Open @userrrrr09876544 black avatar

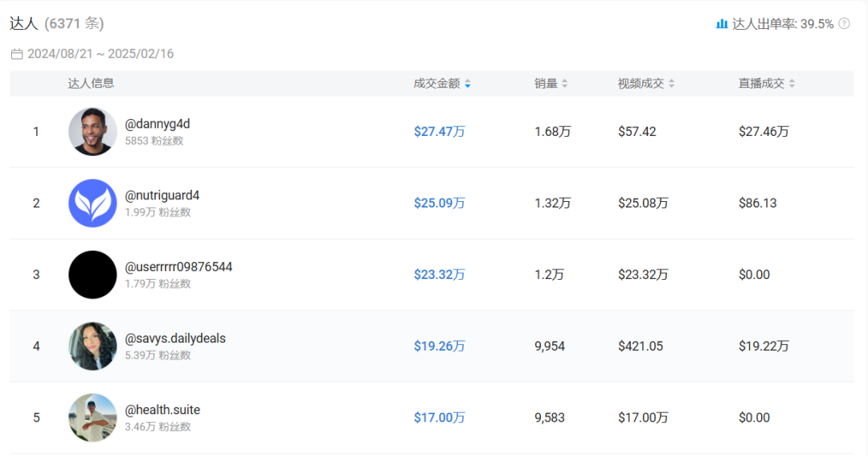(92, 274)
